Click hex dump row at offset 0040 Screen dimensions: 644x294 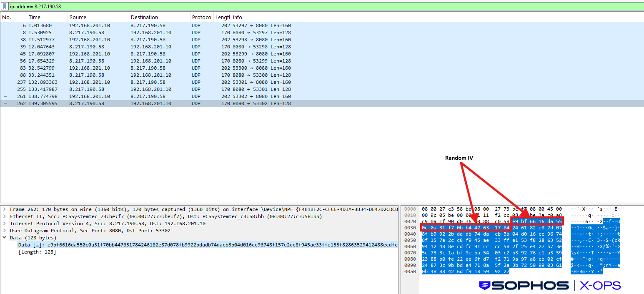[512, 234]
